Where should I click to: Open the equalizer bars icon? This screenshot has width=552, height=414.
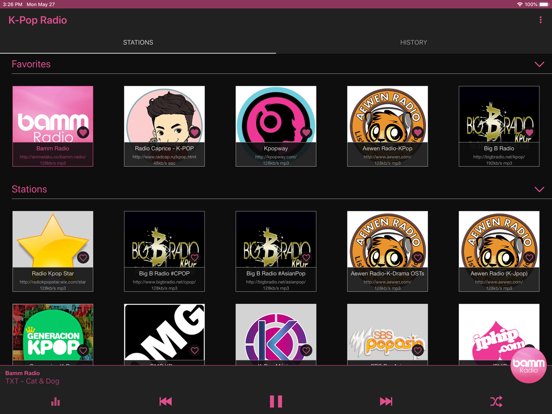point(55,401)
